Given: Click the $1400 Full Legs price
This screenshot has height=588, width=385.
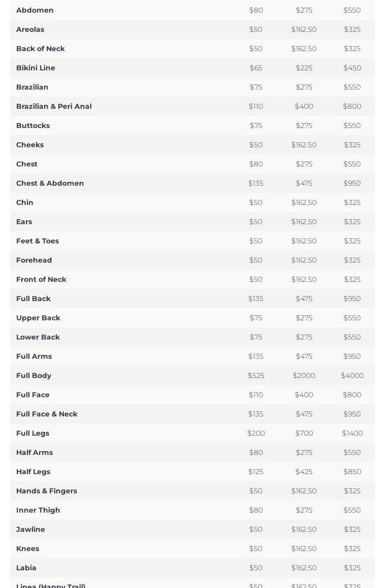Looking at the screenshot, I should click(x=352, y=433).
